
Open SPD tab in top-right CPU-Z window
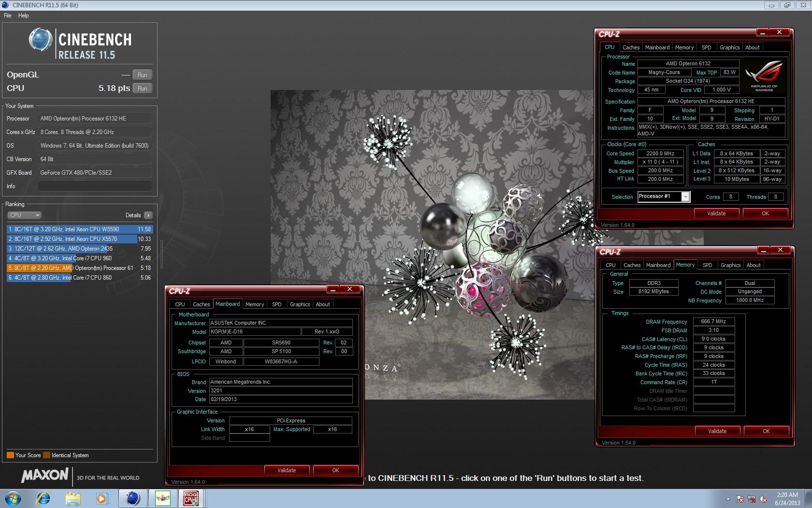tap(706, 47)
